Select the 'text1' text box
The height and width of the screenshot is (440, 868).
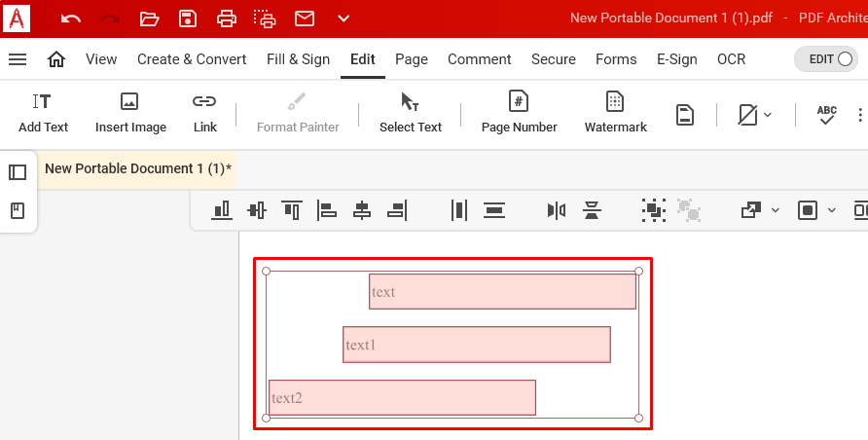477,345
